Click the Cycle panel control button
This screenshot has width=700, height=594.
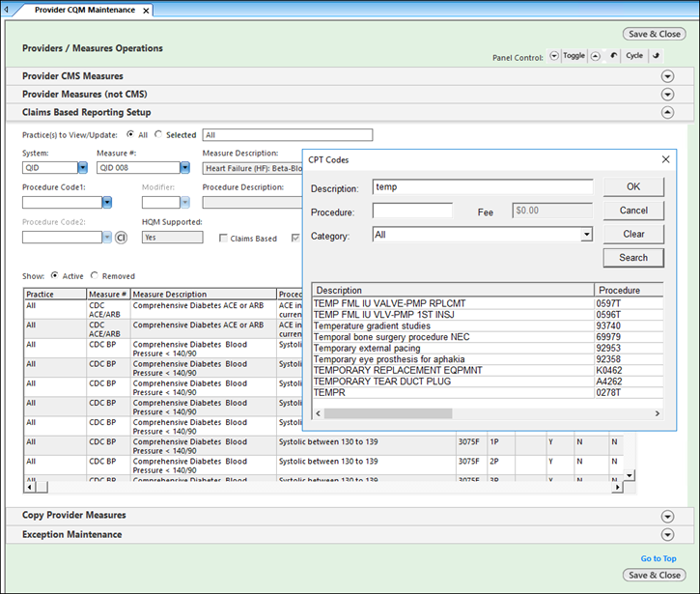pos(634,55)
